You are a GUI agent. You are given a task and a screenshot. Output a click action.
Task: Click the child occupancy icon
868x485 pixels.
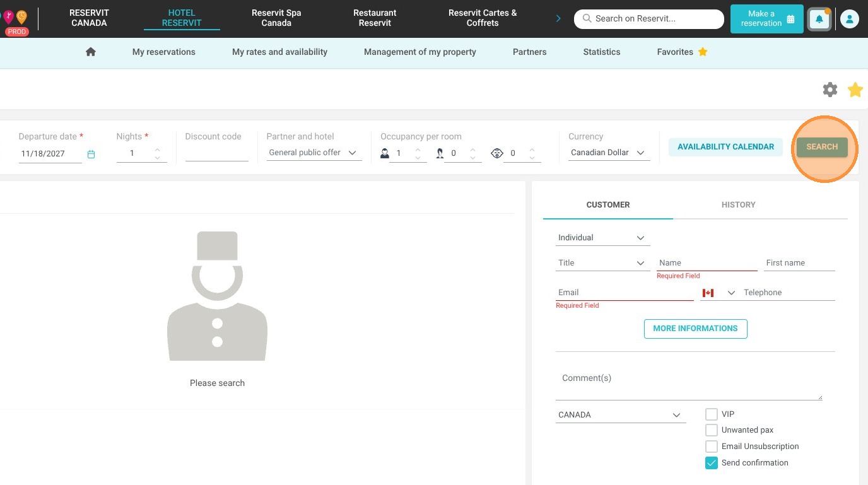coord(440,153)
